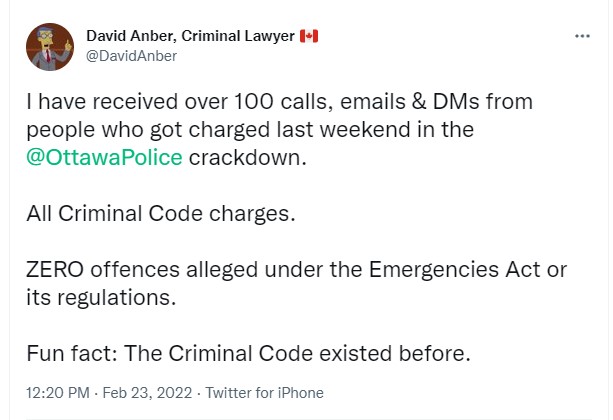Open the display name "David Anber, Criminal Lawyer"
Image resolution: width=613 pixels, height=420 pixels.
(x=190, y=37)
